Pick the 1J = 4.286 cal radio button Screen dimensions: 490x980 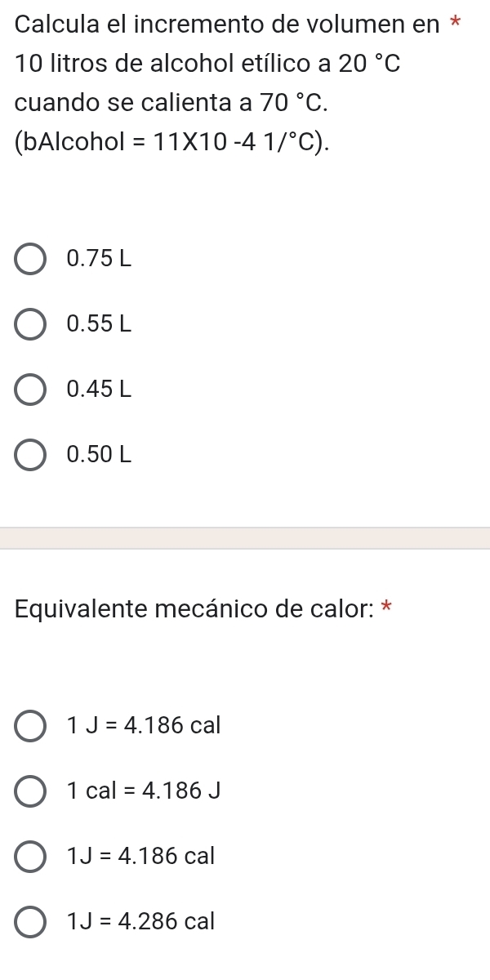(31, 922)
